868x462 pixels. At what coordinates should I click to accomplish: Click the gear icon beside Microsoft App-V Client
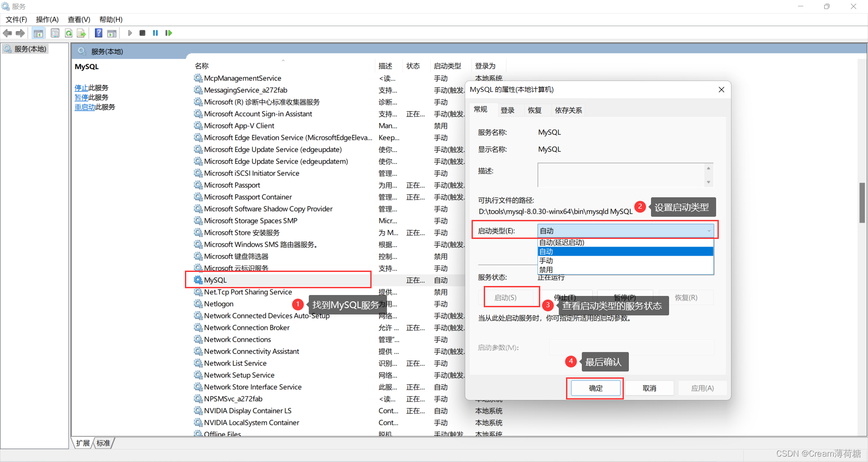click(198, 126)
